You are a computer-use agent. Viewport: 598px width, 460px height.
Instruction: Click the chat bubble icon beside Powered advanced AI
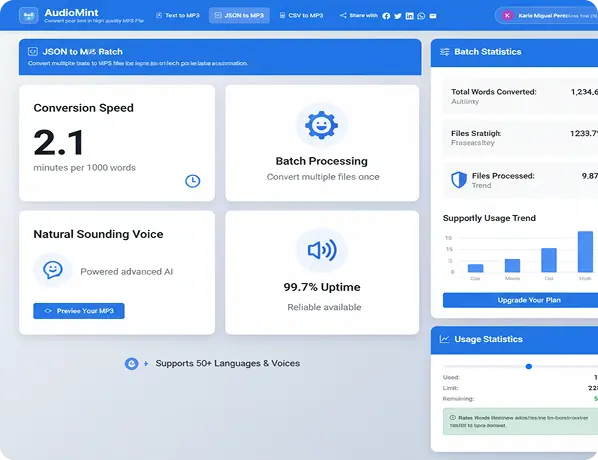(53, 270)
